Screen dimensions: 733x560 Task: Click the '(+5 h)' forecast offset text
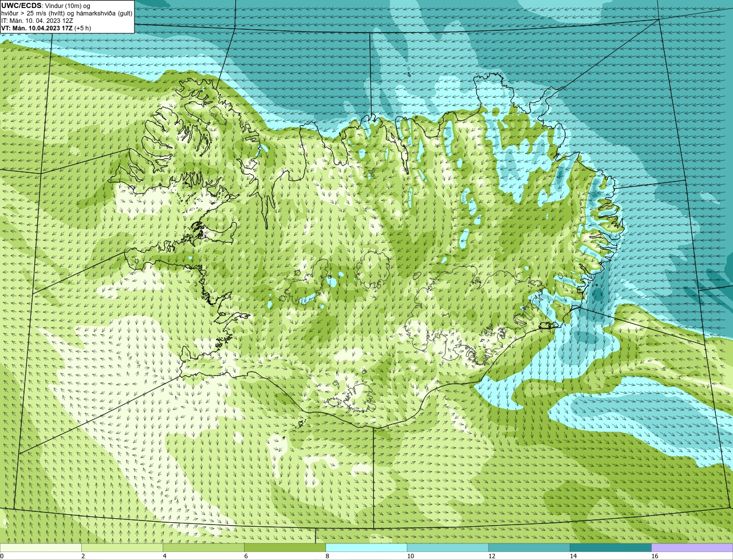82,28
